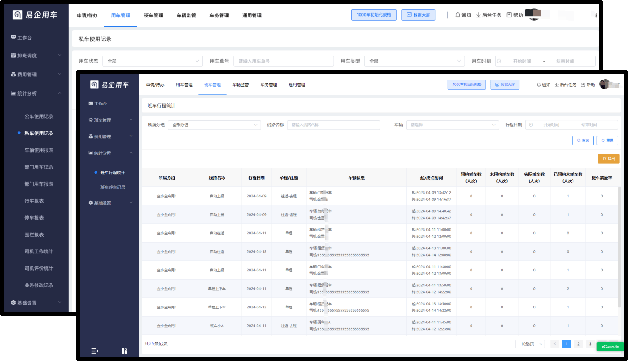Open the date range picker in front window filters
This screenshot has width=629, height=362.
pyautogui.click(x=571, y=125)
